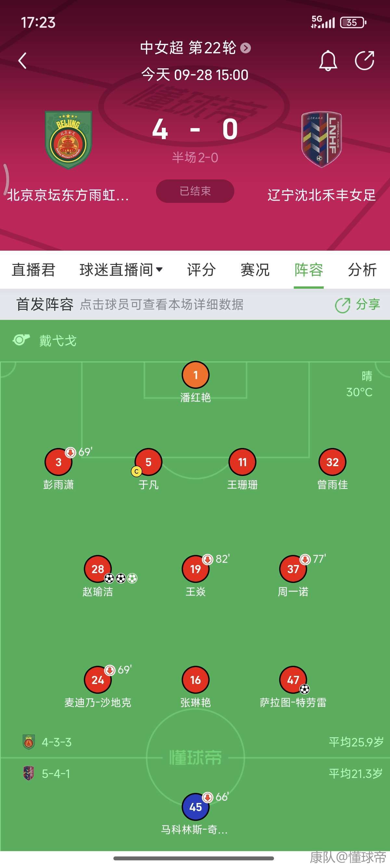Tap player 19 王焱 circle
The width and height of the screenshot is (390, 868).
click(x=195, y=569)
